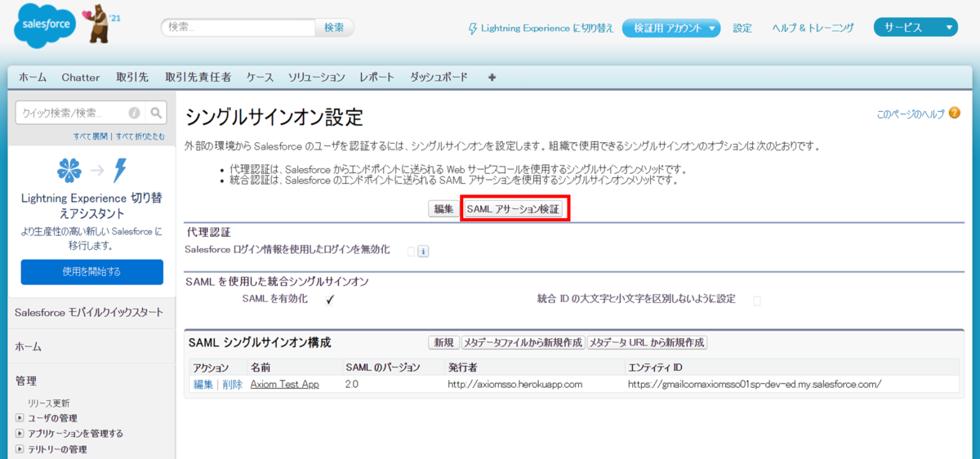The image size is (980, 459).
Task: Open the サービス app menu dropdown
Action: point(915,28)
